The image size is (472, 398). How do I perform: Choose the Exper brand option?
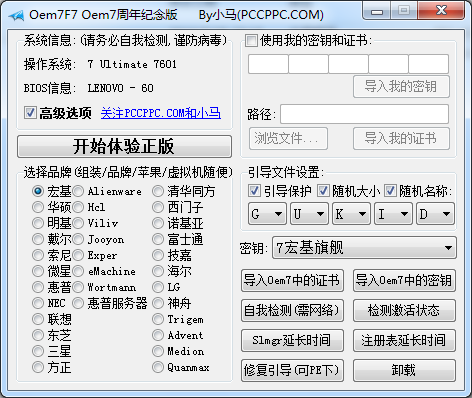tap(78, 255)
